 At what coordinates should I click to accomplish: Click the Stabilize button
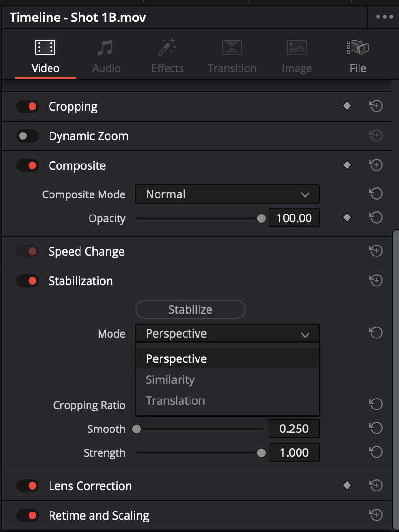click(x=190, y=309)
